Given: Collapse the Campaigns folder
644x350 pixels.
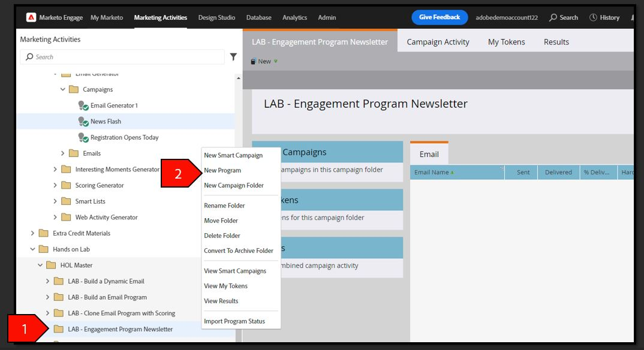Looking at the screenshot, I should coord(63,89).
